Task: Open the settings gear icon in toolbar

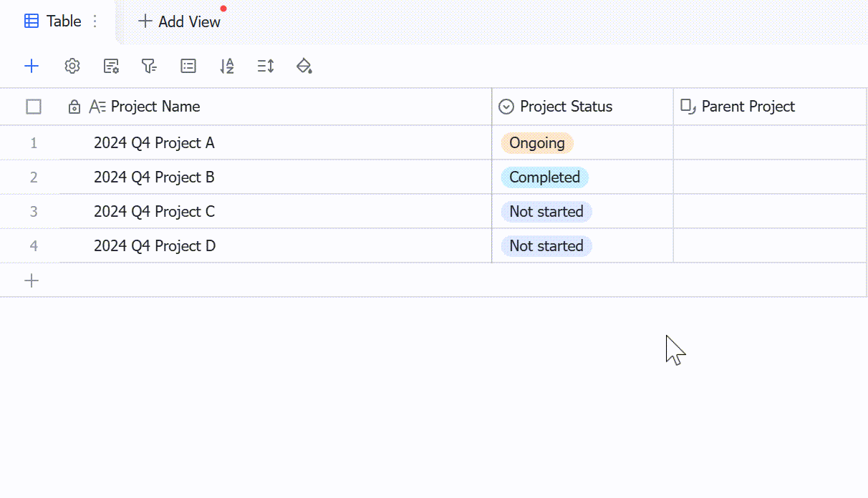Action: 72,66
